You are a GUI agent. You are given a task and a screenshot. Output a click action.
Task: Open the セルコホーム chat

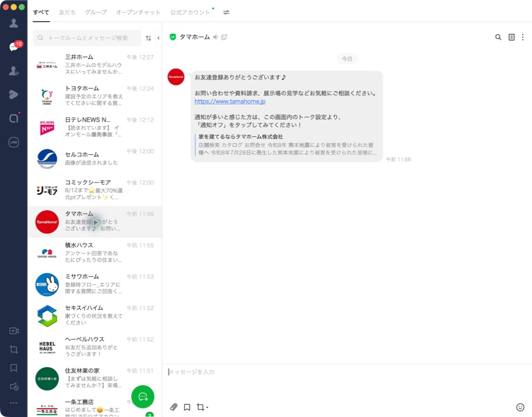[x=95, y=159]
